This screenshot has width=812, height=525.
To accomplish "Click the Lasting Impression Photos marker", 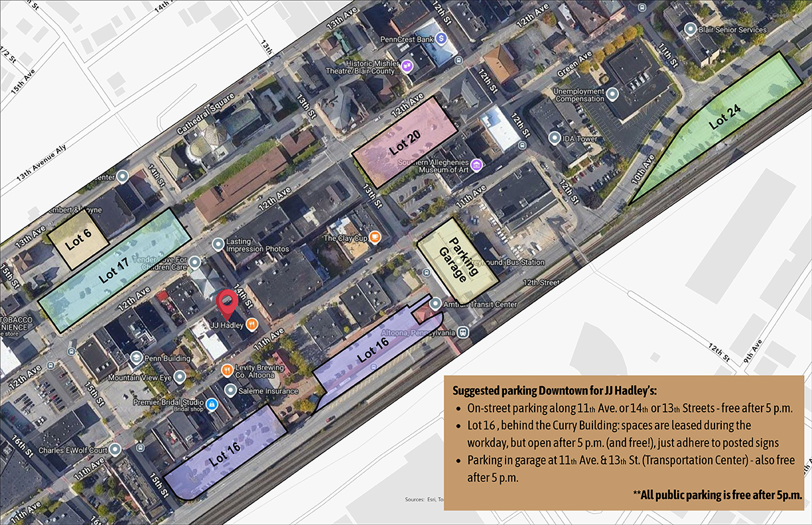I will click(x=218, y=244).
